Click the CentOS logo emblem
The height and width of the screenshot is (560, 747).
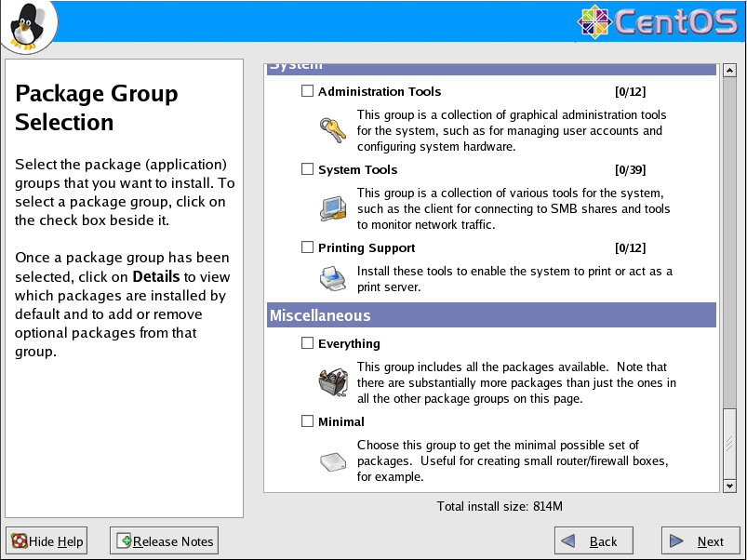594,22
